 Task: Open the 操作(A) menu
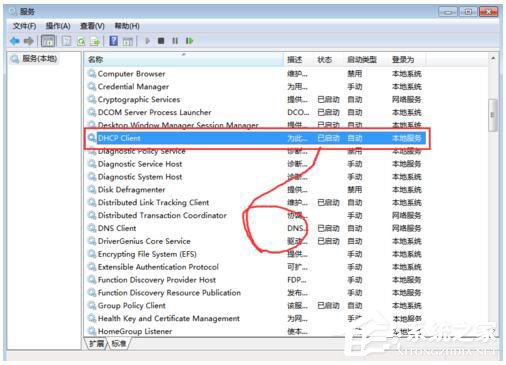[x=58, y=26]
